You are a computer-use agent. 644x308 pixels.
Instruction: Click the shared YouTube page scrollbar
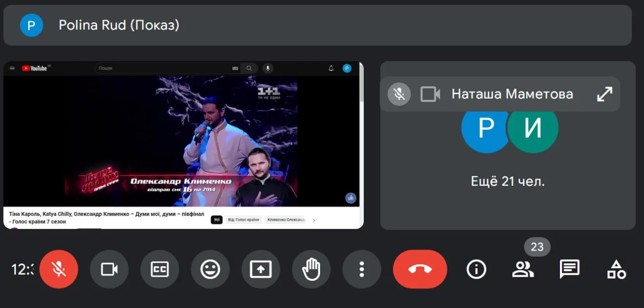(361, 83)
